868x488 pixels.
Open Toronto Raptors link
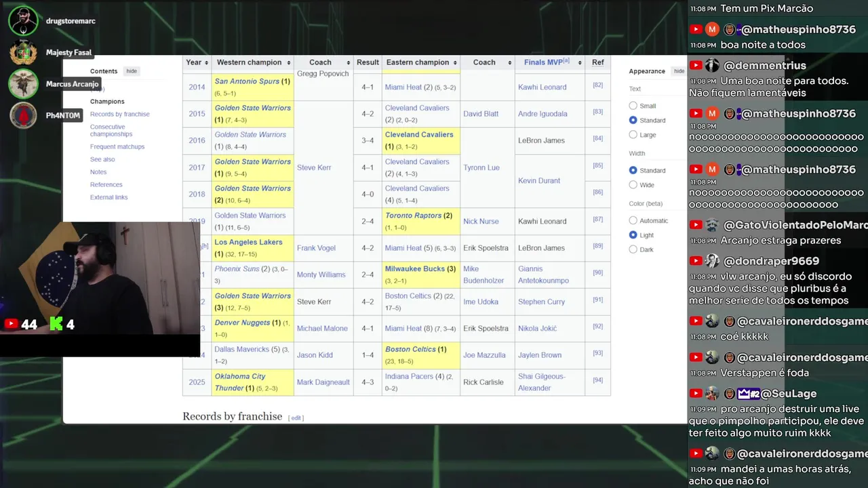pos(413,216)
